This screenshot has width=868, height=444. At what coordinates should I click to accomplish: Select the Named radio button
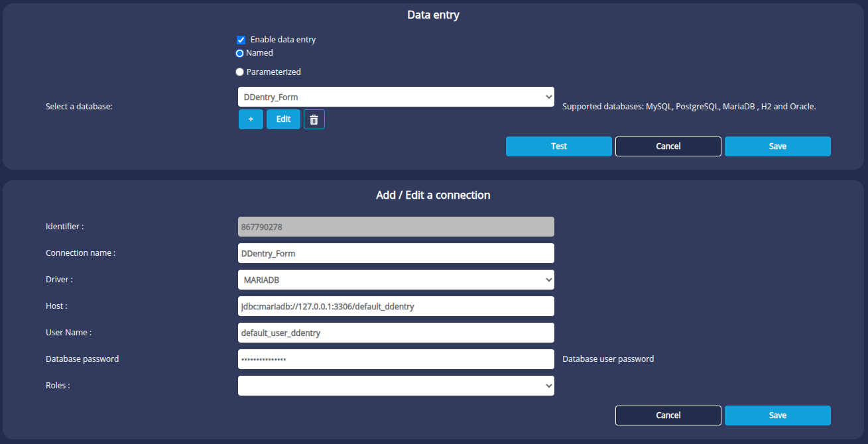click(239, 53)
